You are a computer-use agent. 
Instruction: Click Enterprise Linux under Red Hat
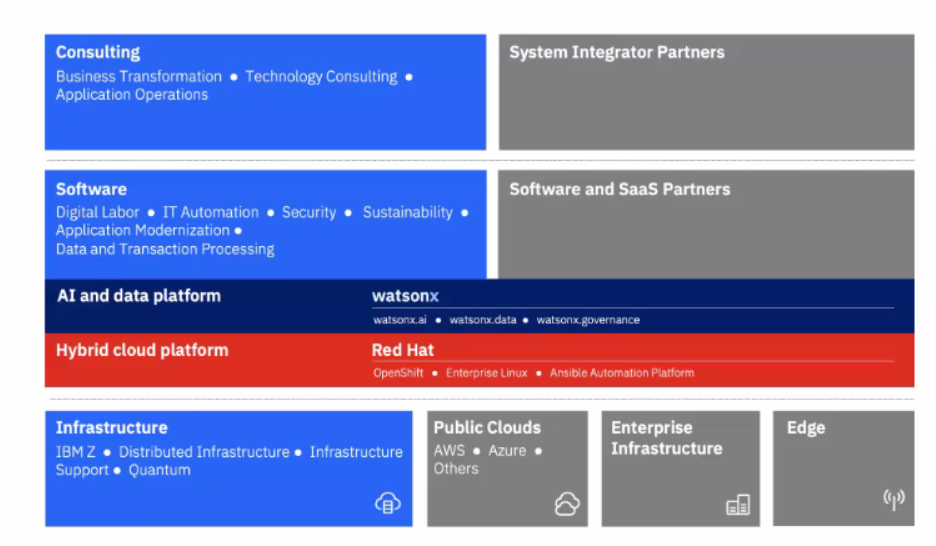tap(485, 373)
